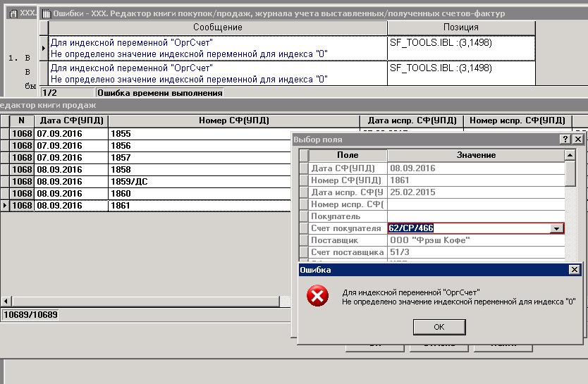The height and width of the screenshot is (384, 588).
Task: Click the 62/СР/466 account value field
Action: (468, 228)
